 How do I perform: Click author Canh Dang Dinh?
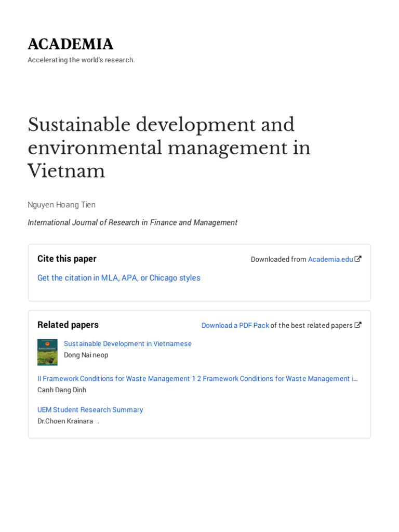coord(62,390)
